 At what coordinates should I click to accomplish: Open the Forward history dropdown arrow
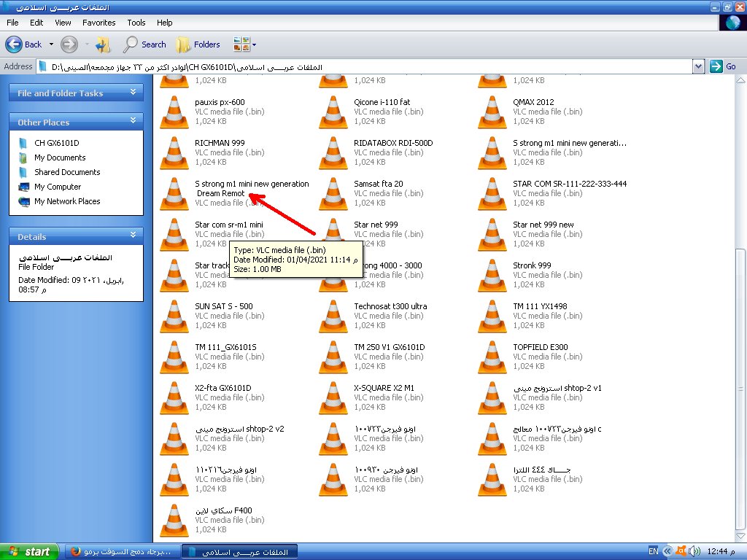(x=87, y=44)
